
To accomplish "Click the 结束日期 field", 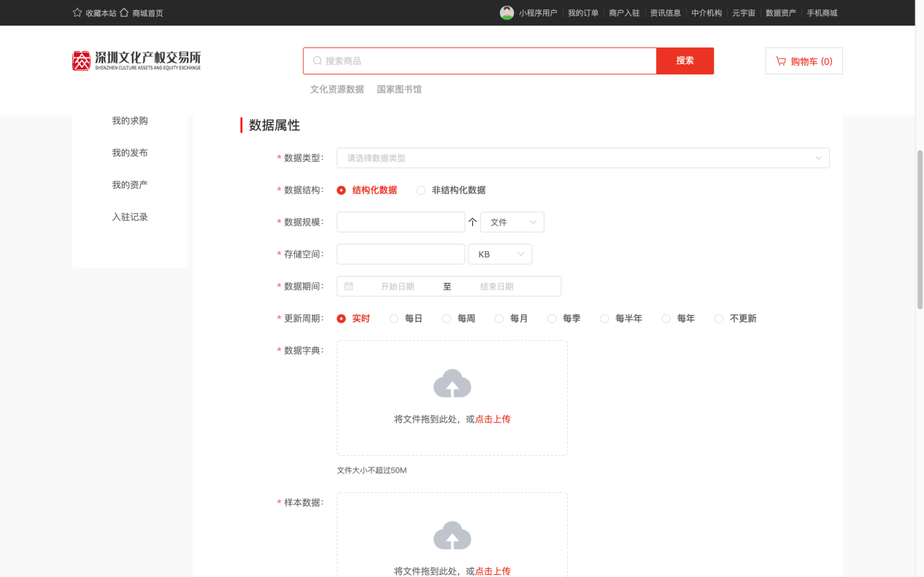I will 496,287.
